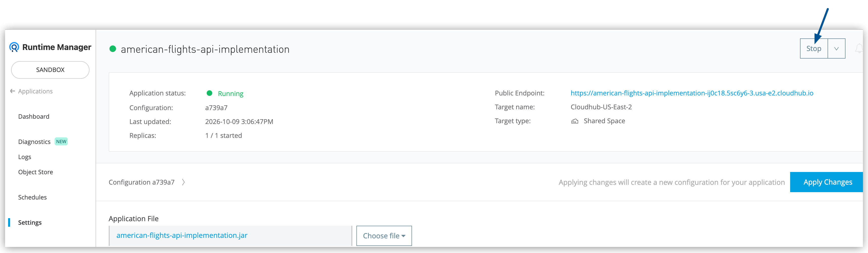Open the Choose file dropdown
868x253 pixels.
pyautogui.click(x=384, y=236)
